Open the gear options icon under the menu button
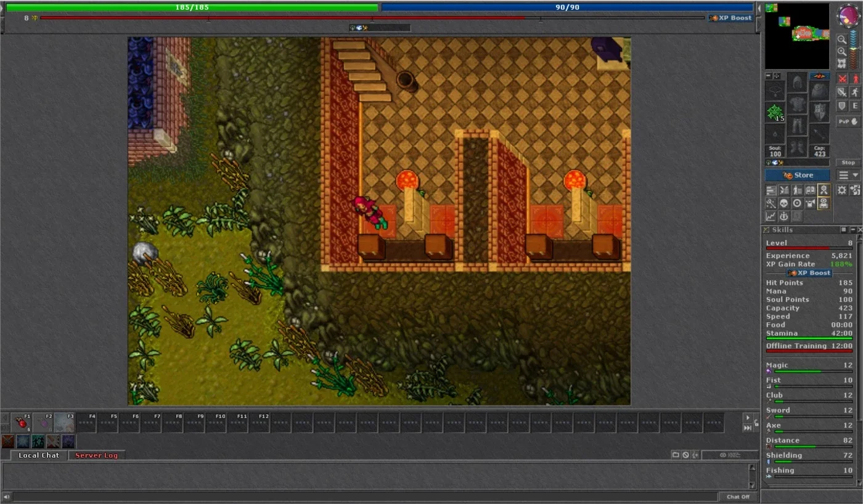Viewport: 863px width, 504px height. (x=842, y=190)
